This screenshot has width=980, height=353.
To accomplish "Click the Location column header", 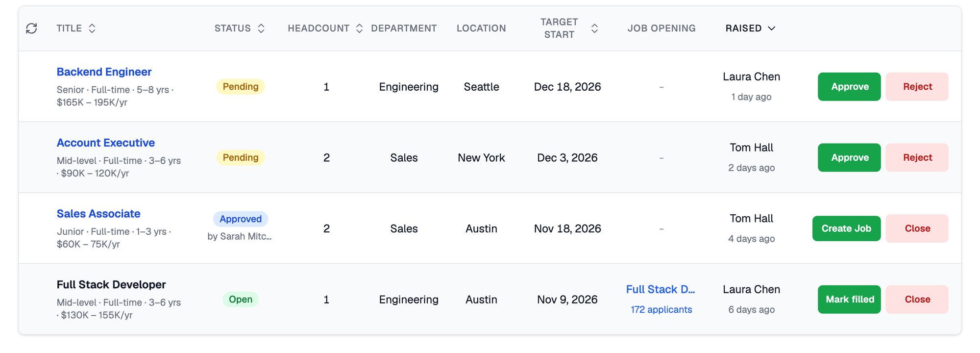I will (x=481, y=28).
